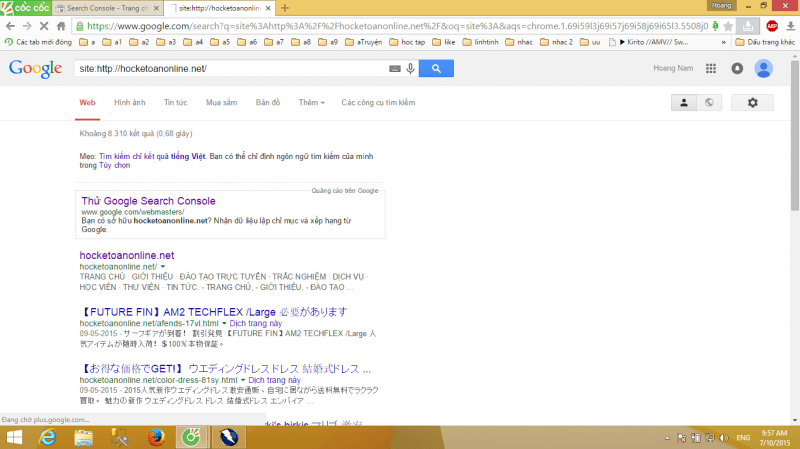800x449 pixels.
Task: Go to Google homepage via logo
Action: pos(35,68)
